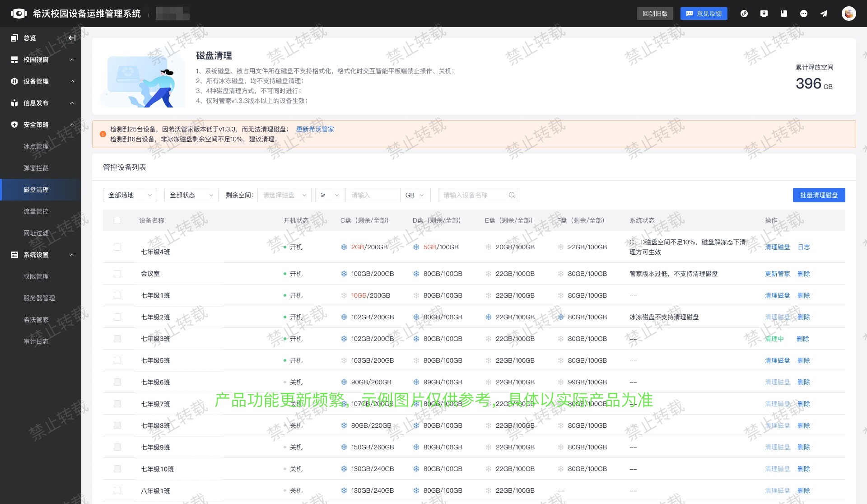
Task: Select the 七年级2班 row checkbox
Action: click(x=117, y=317)
